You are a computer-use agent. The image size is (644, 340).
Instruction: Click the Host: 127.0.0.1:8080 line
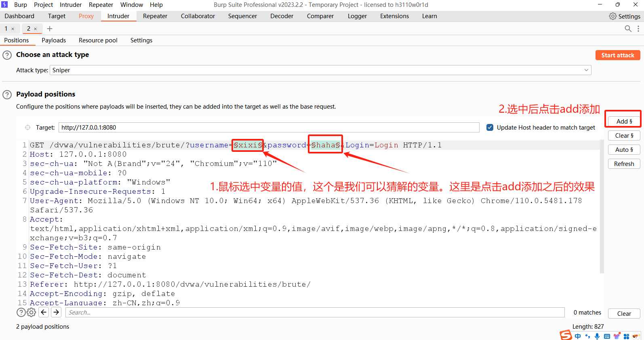coord(78,154)
